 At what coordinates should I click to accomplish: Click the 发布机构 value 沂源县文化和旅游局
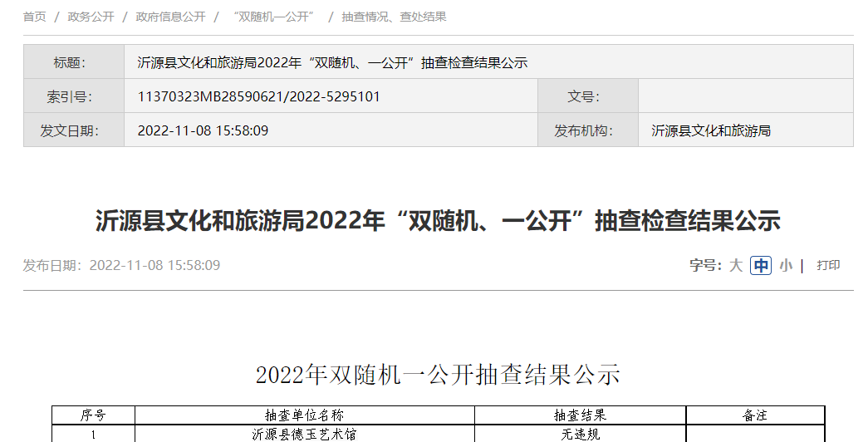point(711,130)
